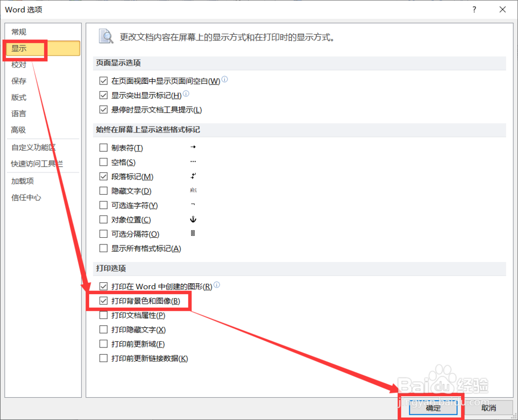
Task: Click info icon beside 在页面视图中显示页面间空白
Action: coord(225,79)
